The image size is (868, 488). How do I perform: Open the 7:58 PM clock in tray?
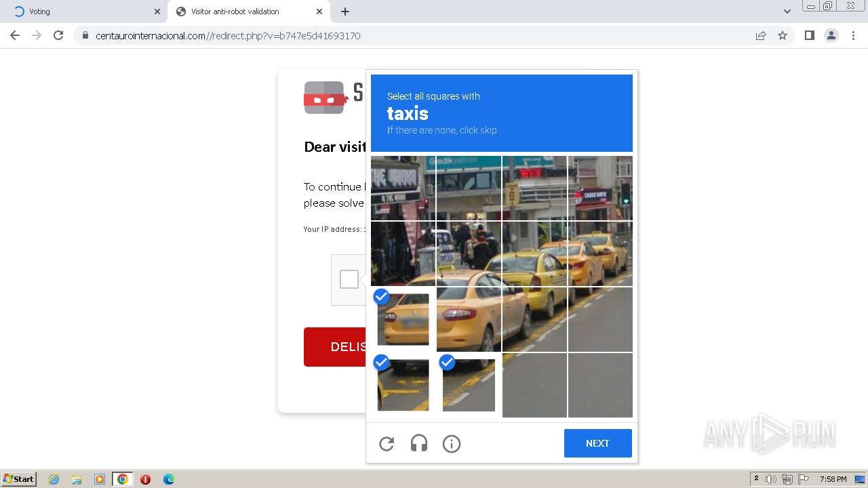(833, 479)
